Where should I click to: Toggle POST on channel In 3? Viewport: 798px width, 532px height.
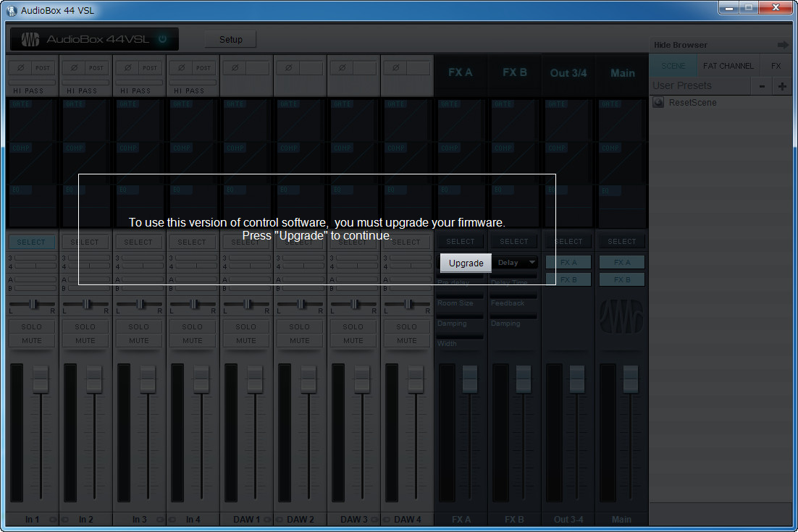150,67
